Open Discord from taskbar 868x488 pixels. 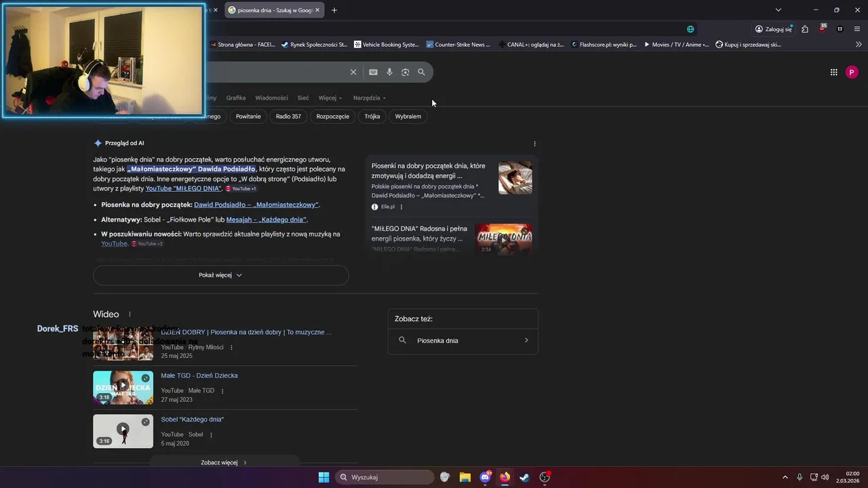[x=486, y=477]
